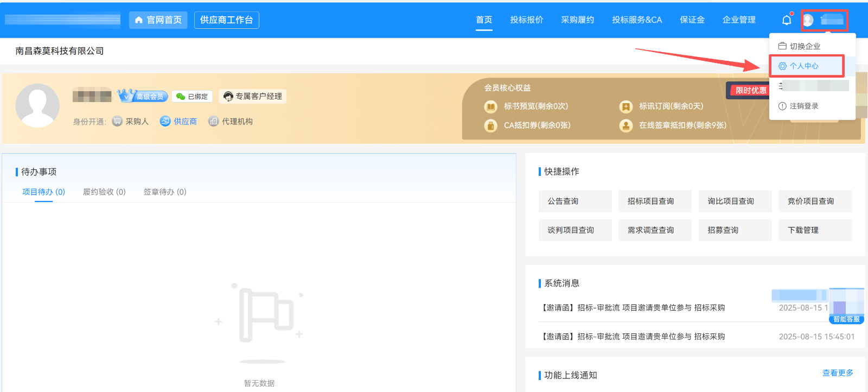Click the 已绑定 label
The width and height of the screenshot is (868, 392).
tap(198, 97)
